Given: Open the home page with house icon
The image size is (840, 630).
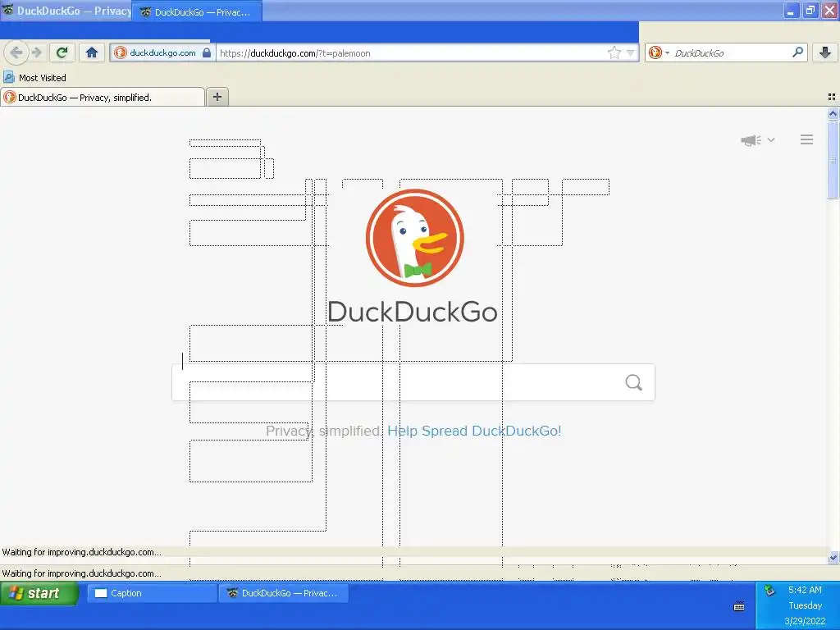Looking at the screenshot, I should coord(92,52).
